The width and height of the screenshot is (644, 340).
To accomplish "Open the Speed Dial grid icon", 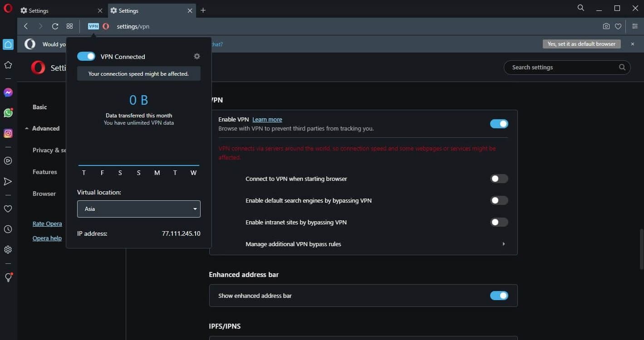I will 69,26.
